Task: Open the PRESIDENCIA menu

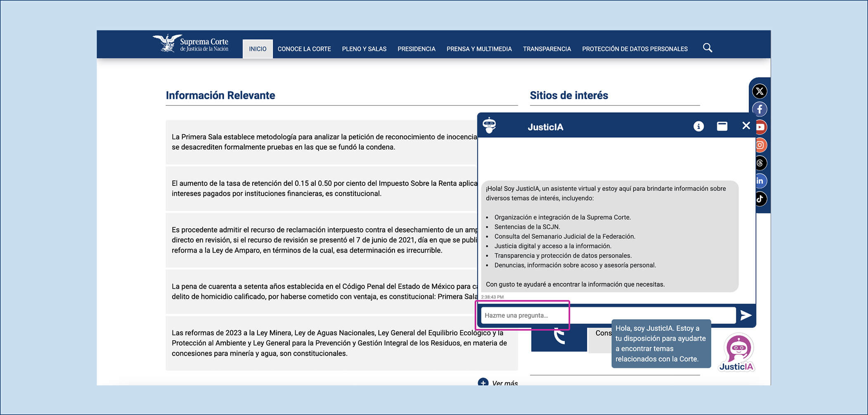Action: point(416,49)
